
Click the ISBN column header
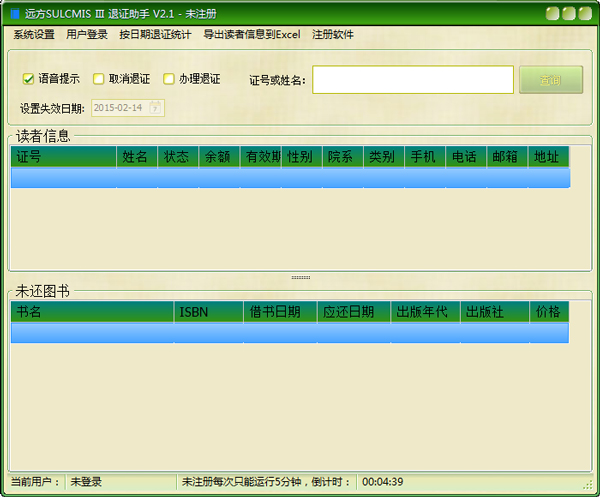coord(209,312)
